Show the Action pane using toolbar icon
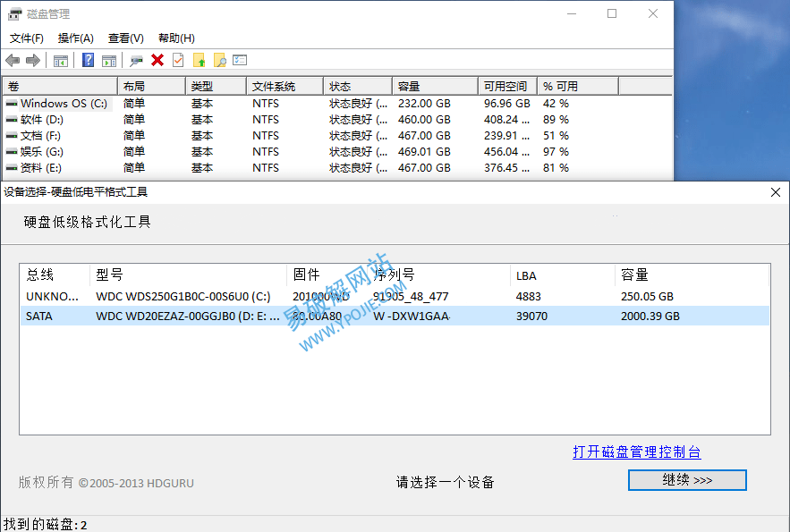Viewport: 790px width, 532px height. point(109,60)
